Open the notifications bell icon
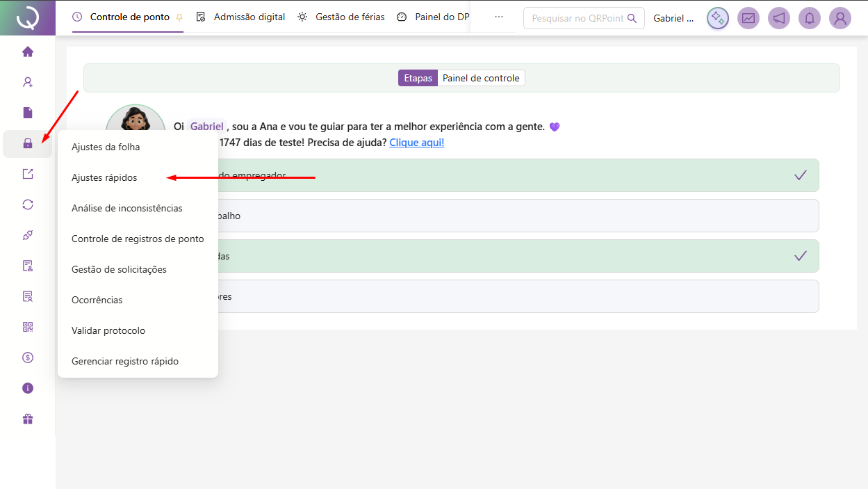868x489 pixels. tap(810, 18)
